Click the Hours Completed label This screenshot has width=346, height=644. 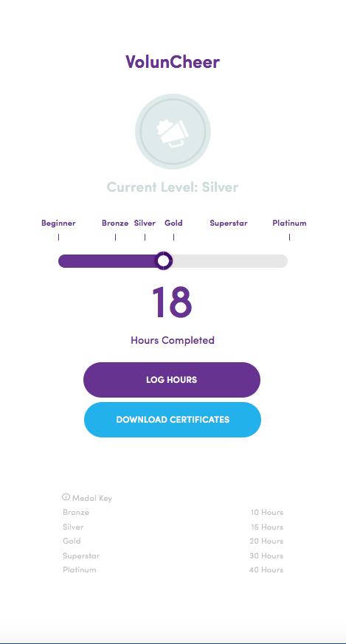[173, 340]
